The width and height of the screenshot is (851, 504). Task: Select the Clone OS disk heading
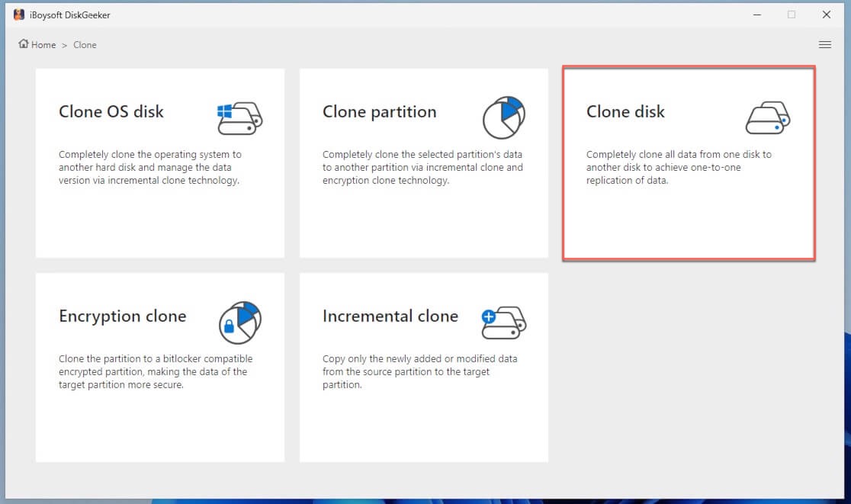(x=111, y=112)
